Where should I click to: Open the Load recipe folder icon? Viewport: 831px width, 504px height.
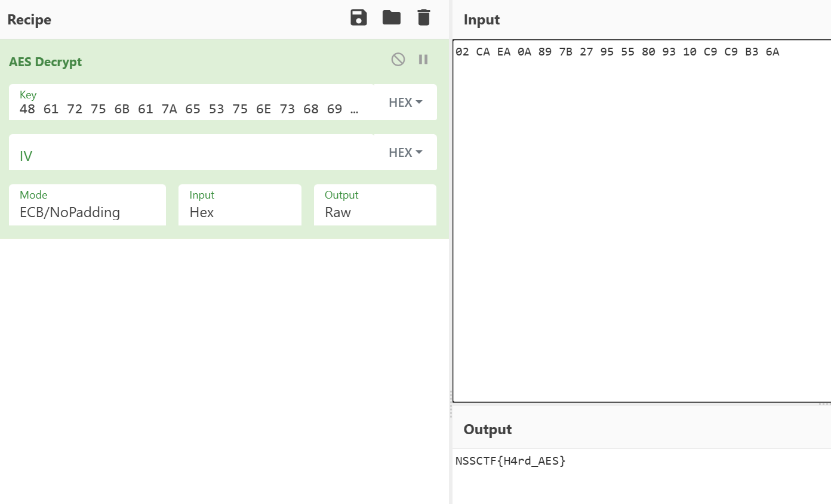pos(392,18)
